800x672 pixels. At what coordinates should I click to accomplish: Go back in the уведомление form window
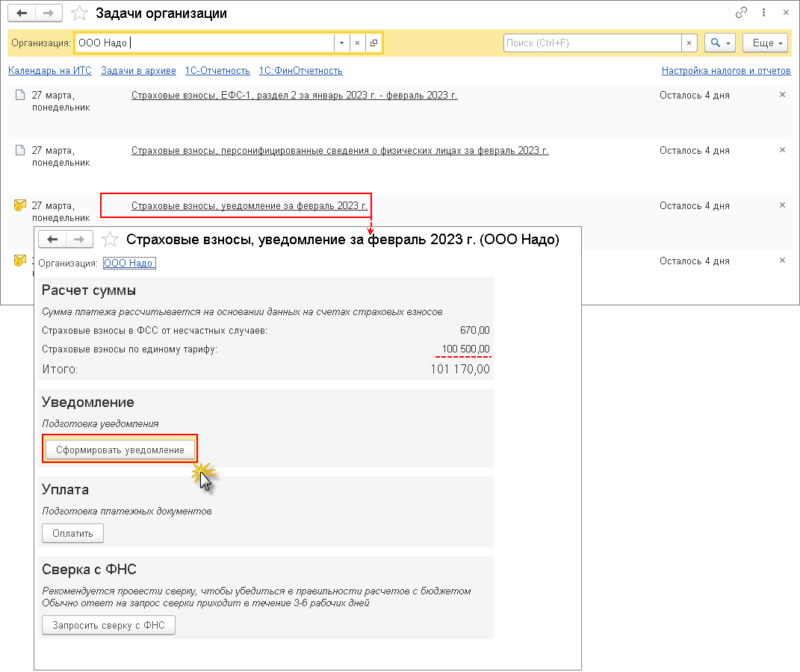52,239
